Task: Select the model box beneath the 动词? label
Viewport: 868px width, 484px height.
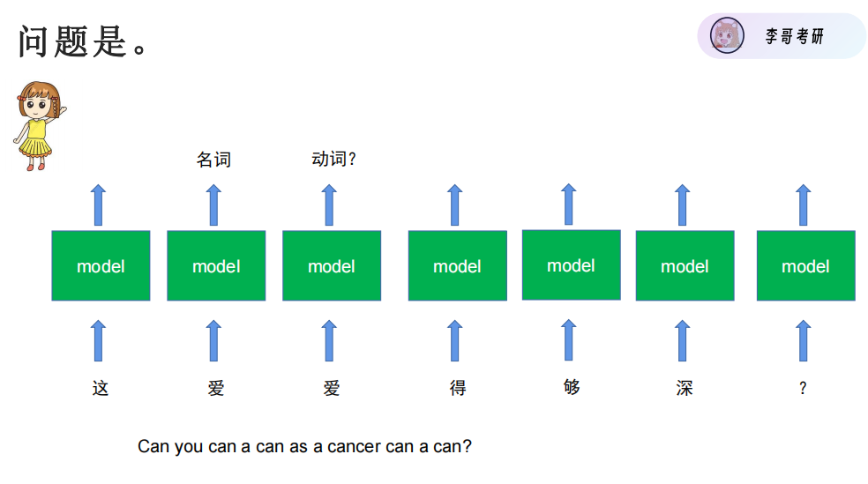Action: tap(332, 265)
